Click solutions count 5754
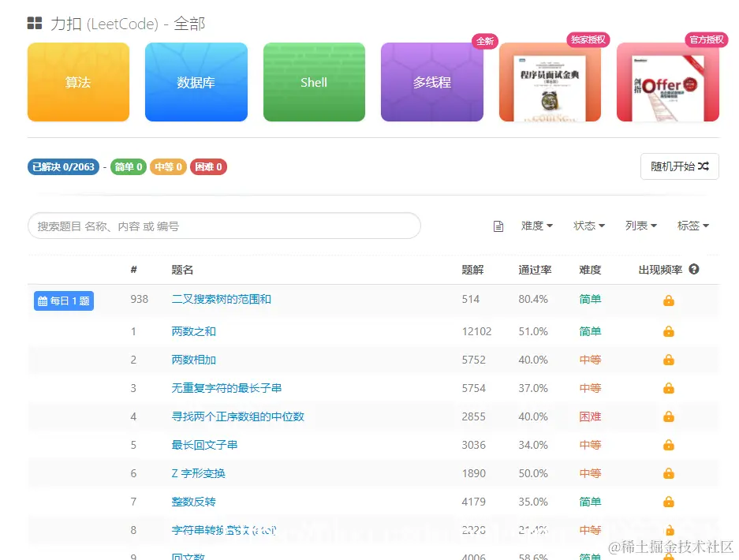This screenshot has width=739, height=560. 474,388
